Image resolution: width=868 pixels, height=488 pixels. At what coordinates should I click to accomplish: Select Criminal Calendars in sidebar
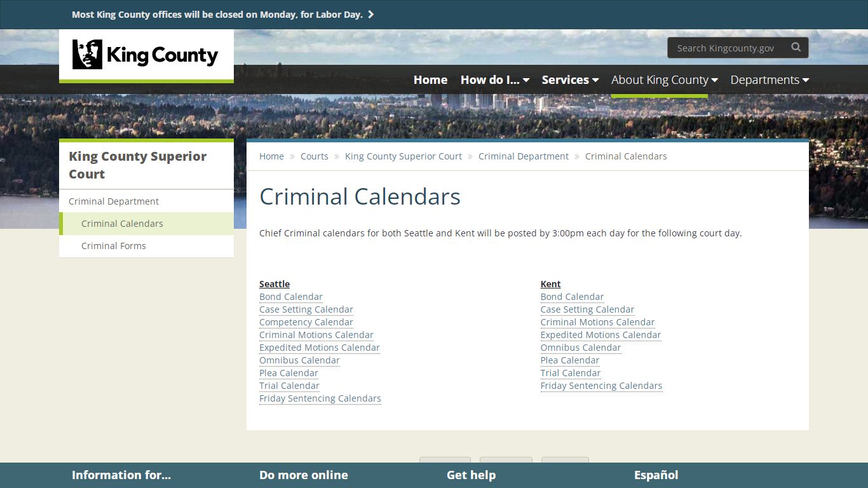(146, 224)
